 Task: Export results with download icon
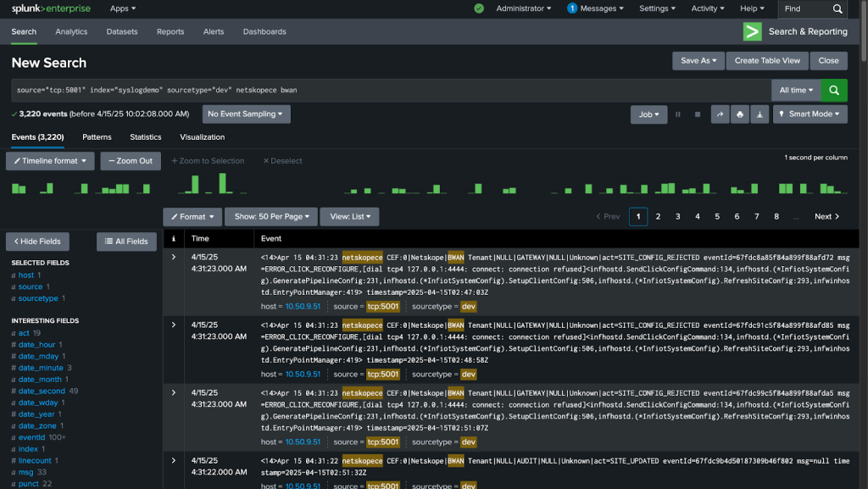pyautogui.click(x=759, y=114)
